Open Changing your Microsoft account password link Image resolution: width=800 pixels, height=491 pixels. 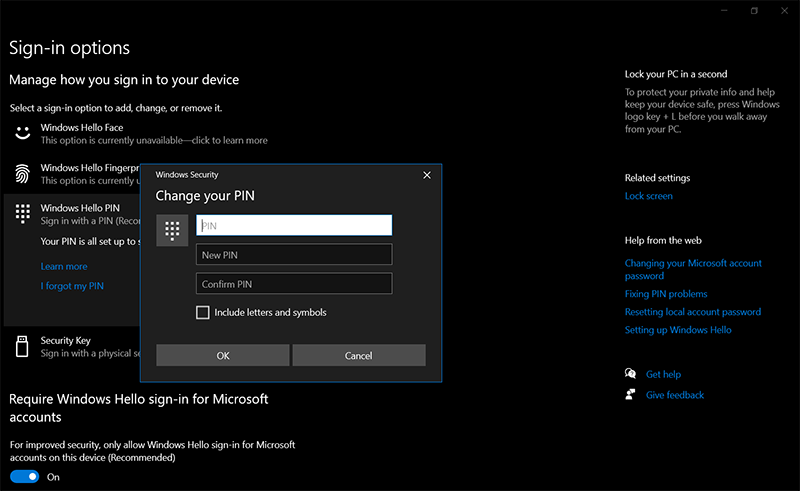[x=693, y=269]
